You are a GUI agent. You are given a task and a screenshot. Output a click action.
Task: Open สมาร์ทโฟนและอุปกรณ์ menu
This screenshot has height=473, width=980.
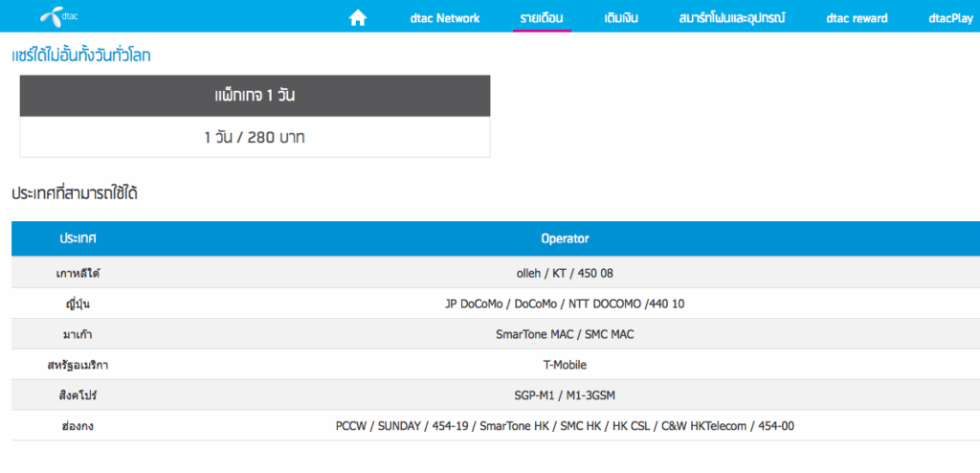[732, 18]
